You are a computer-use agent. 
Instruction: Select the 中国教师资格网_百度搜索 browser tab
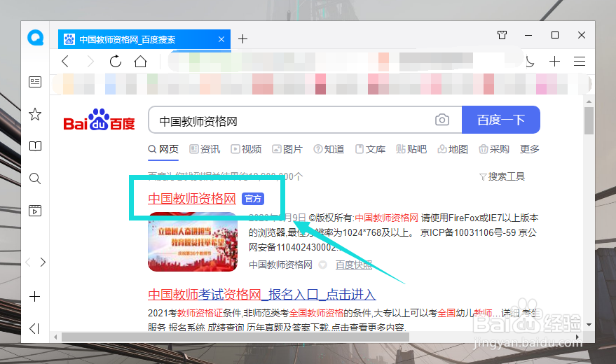point(144,39)
